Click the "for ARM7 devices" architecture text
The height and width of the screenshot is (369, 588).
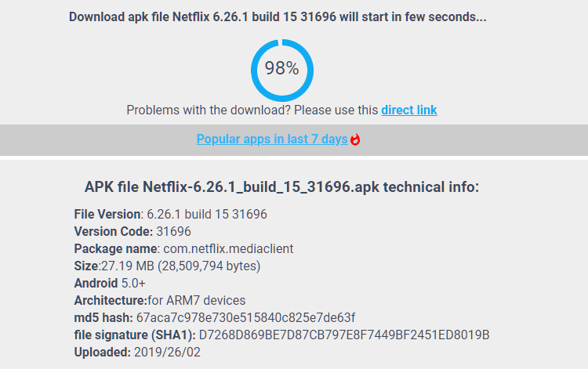coord(197,300)
